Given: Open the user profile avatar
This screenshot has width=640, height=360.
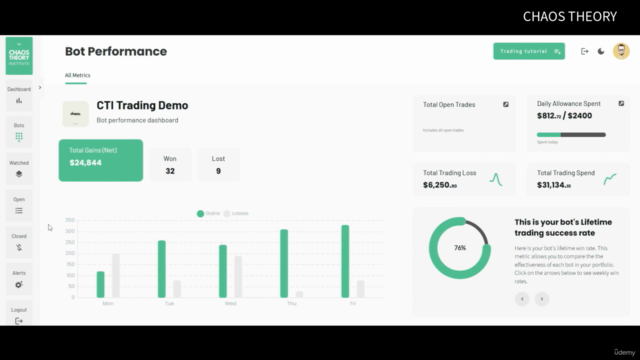Looking at the screenshot, I should click(x=621, y=51).
